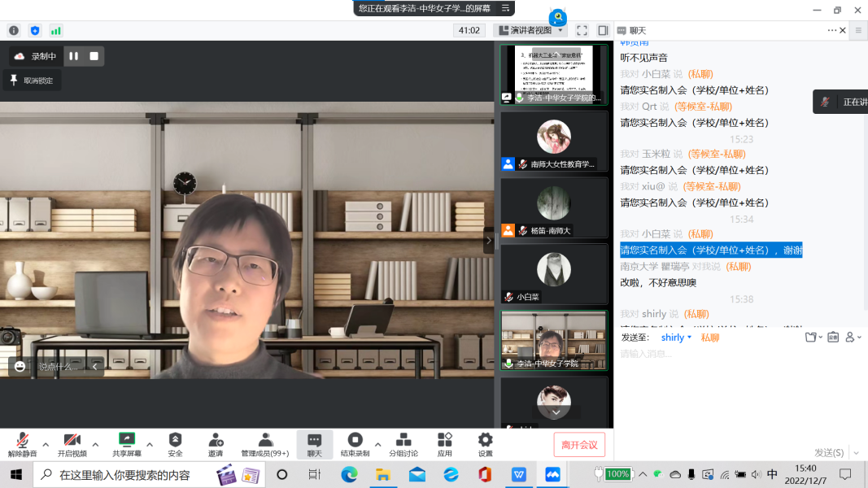Expand the arrow next to 结束录制
This screenshot has width=868, height=488.
point(377,445)
